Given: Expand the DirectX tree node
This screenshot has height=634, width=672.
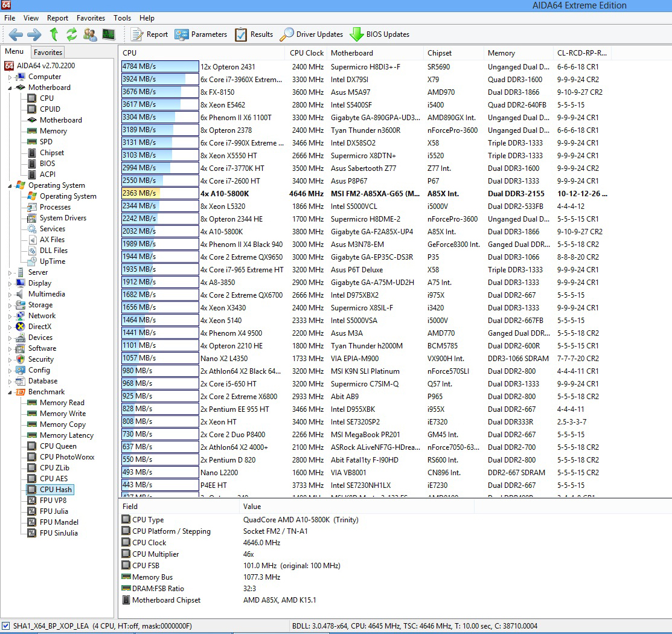Looking at the screenshot, I should pos(10,327).
